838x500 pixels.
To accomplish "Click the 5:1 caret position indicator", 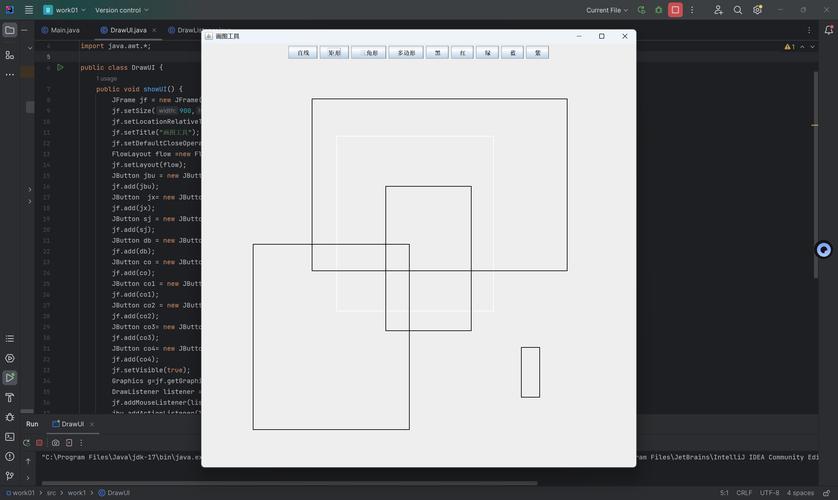I will click(x=724, y=493).
